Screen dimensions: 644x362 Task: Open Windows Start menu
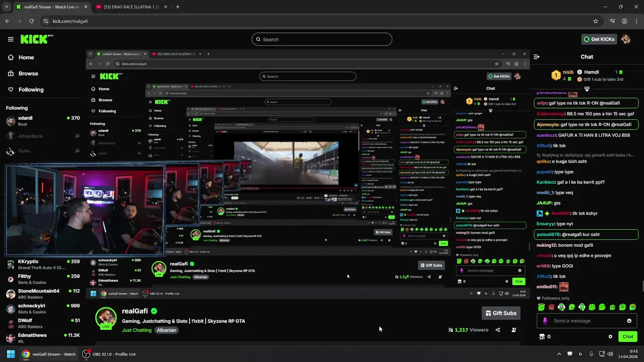pyautogui.click(x=11, y=354)
